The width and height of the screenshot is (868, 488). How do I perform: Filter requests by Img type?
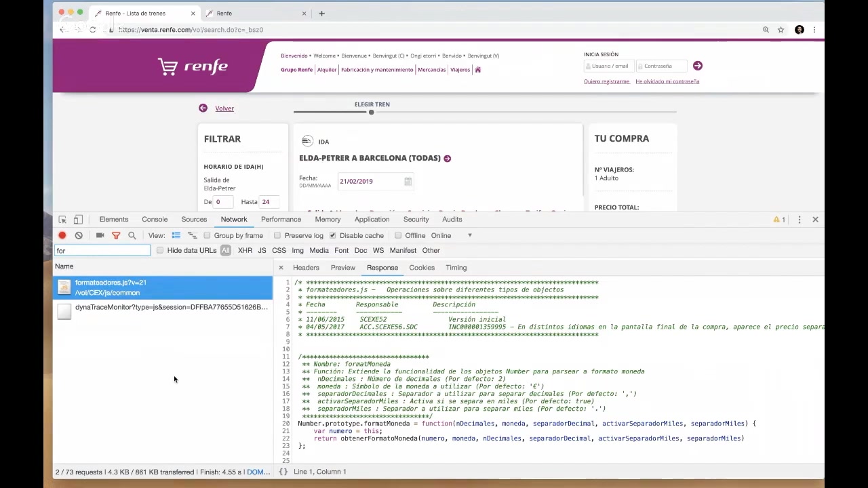click(x=297, y=251)
